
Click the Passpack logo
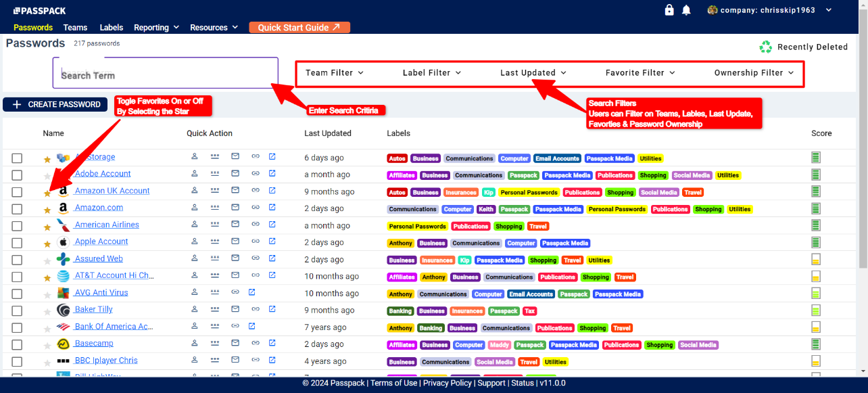pos(40,11)
